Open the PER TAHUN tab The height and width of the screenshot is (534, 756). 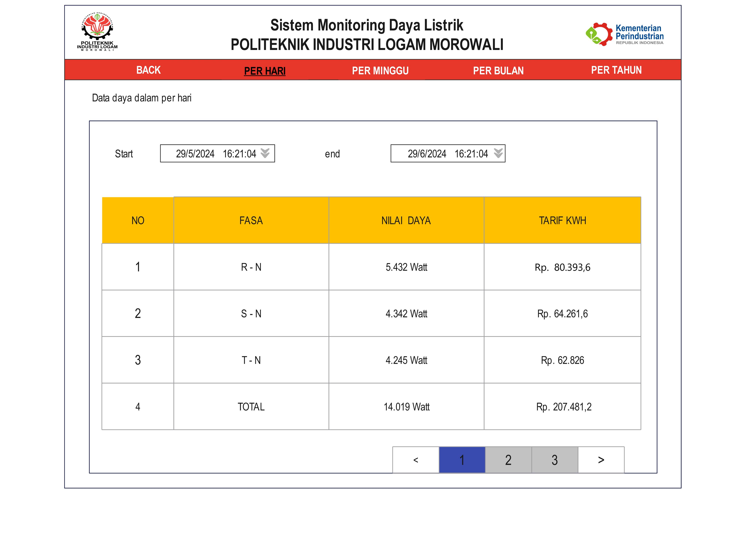pos(616,70)
